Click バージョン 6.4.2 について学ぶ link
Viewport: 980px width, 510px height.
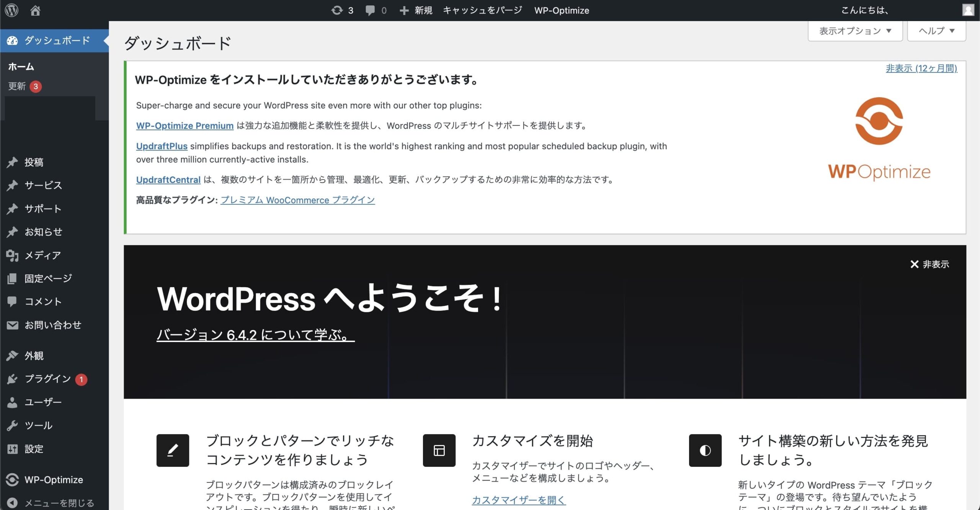(255, 335)
